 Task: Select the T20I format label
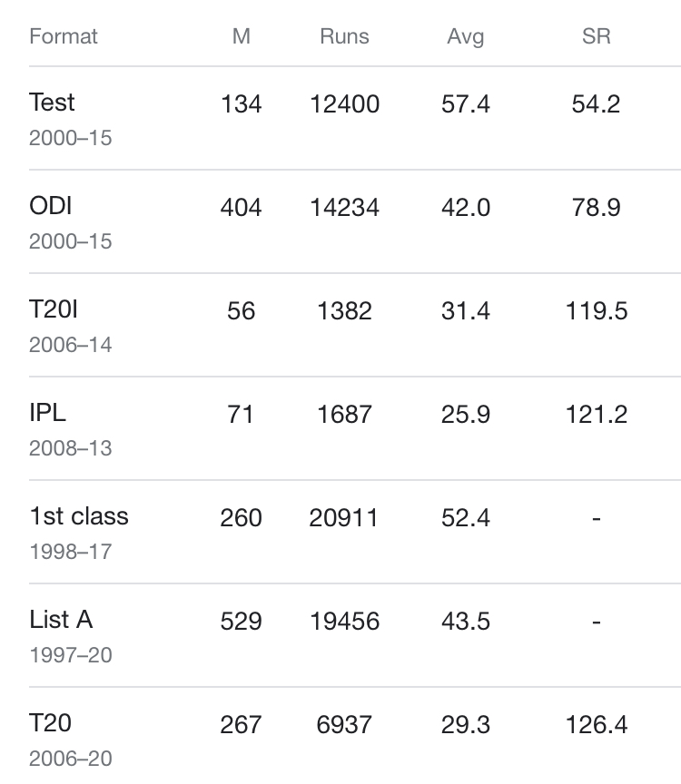[54, 309]
